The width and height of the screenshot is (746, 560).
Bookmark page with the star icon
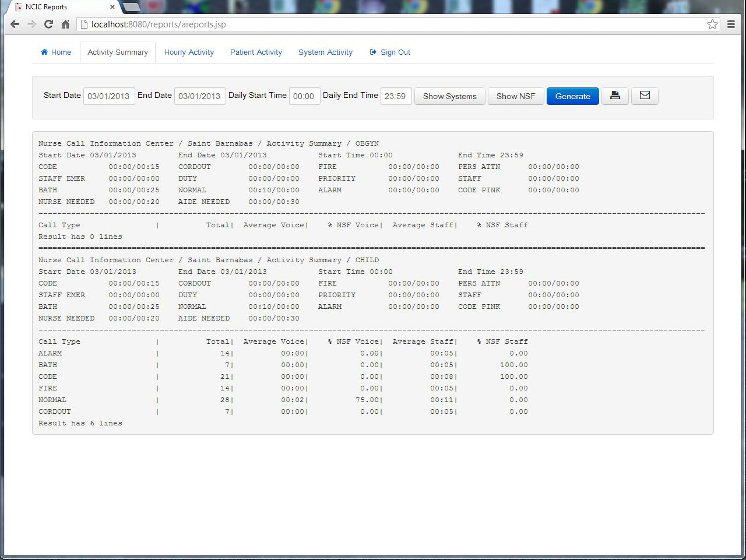click(712, 24)
